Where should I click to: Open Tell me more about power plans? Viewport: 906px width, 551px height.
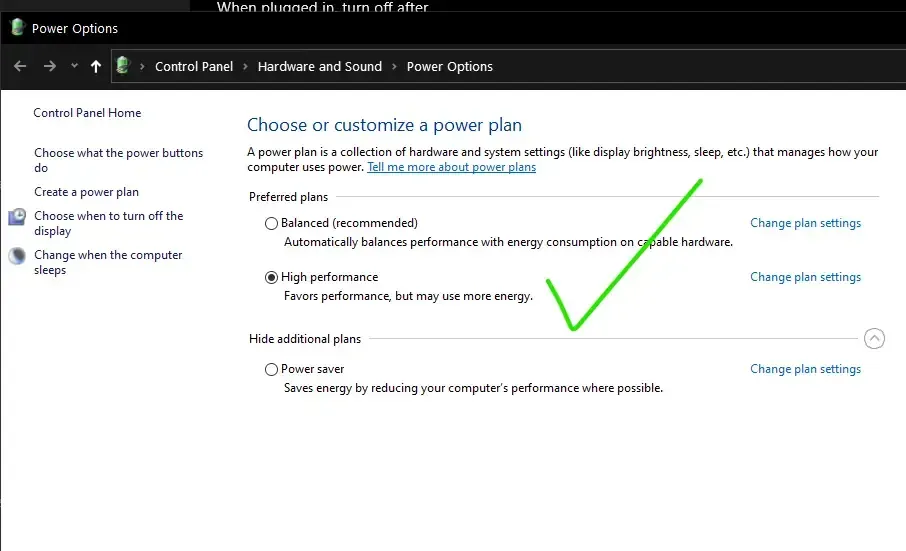tap(451, 167)
